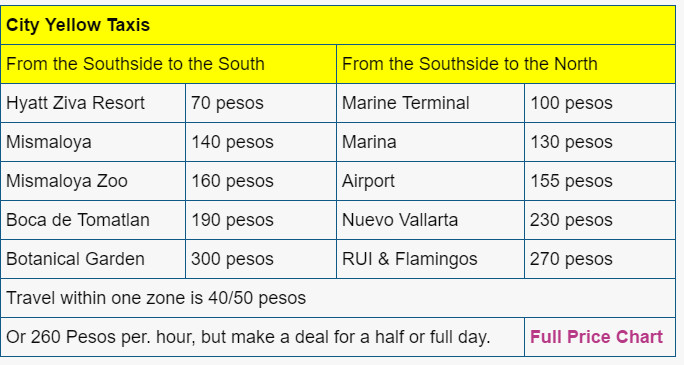Select the Marina destination cell
This screenshot has height=365, width=684.
[x=430, y=142]
